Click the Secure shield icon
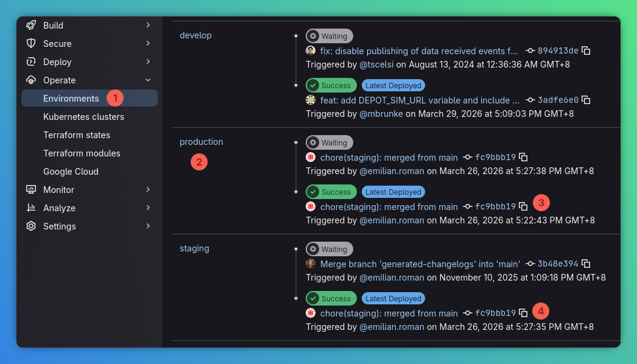637x364 pixels. click(30, 43)
